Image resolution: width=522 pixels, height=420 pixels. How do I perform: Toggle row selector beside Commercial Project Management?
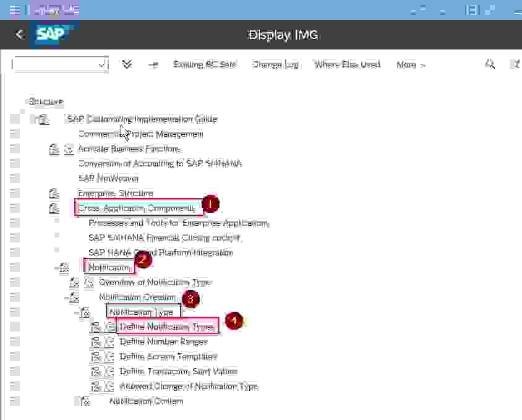pyautogui.click(x=14, y=134)
